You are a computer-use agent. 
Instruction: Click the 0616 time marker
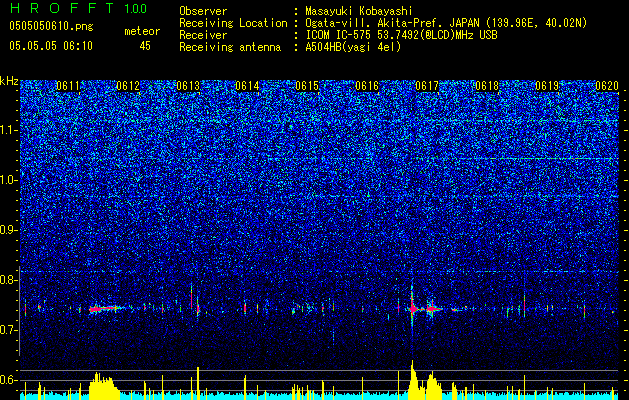pyautogui.click(x=367, y=86)
